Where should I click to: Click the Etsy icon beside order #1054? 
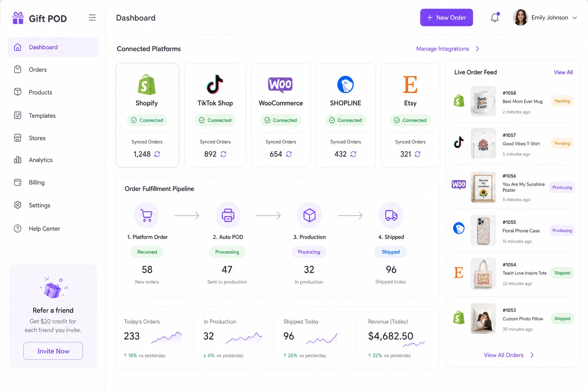[x=458, y=272]
